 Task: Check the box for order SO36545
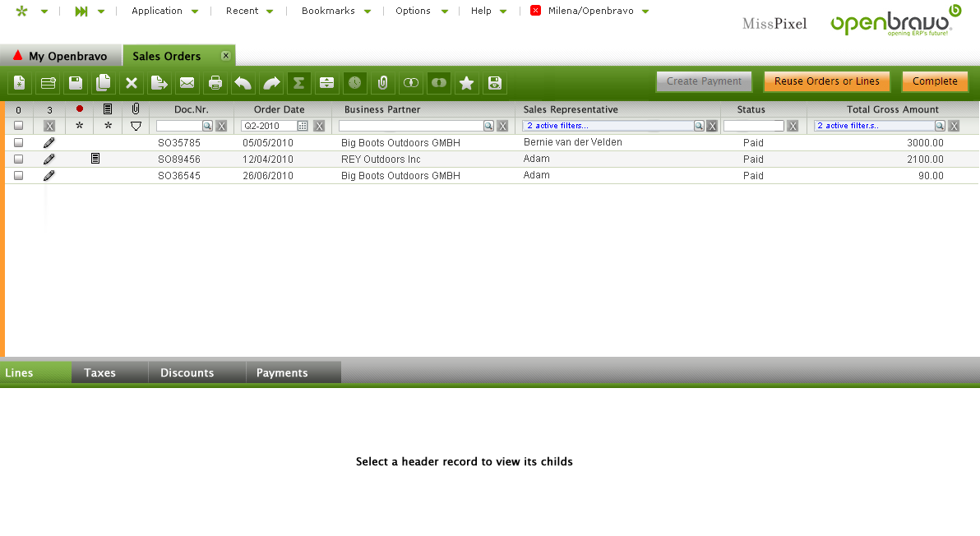(19, 176)
